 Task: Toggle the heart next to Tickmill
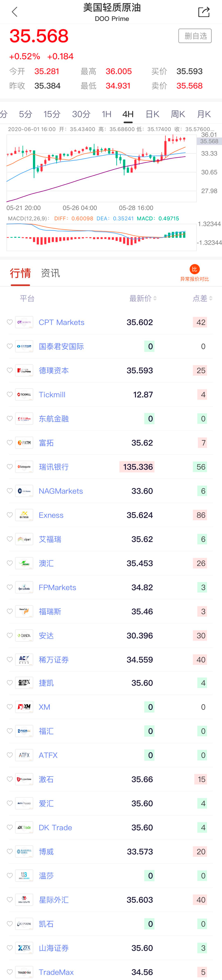coord(9,394)
